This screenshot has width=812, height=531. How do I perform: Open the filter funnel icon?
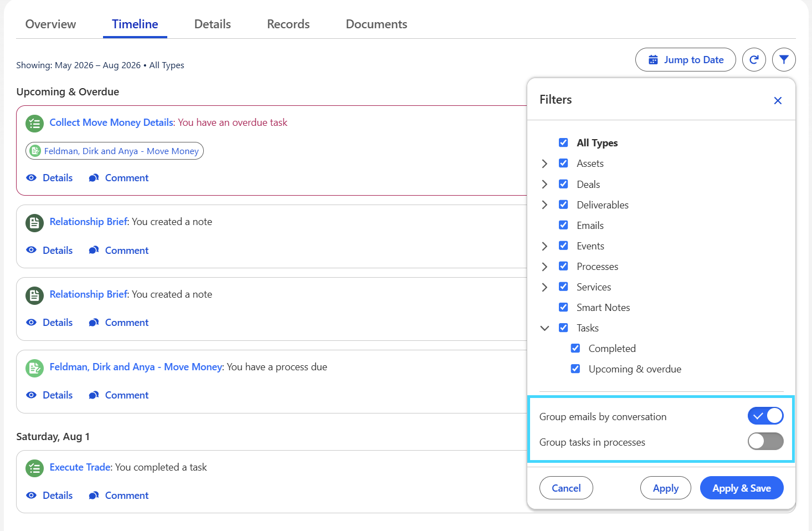pos(784,60)
